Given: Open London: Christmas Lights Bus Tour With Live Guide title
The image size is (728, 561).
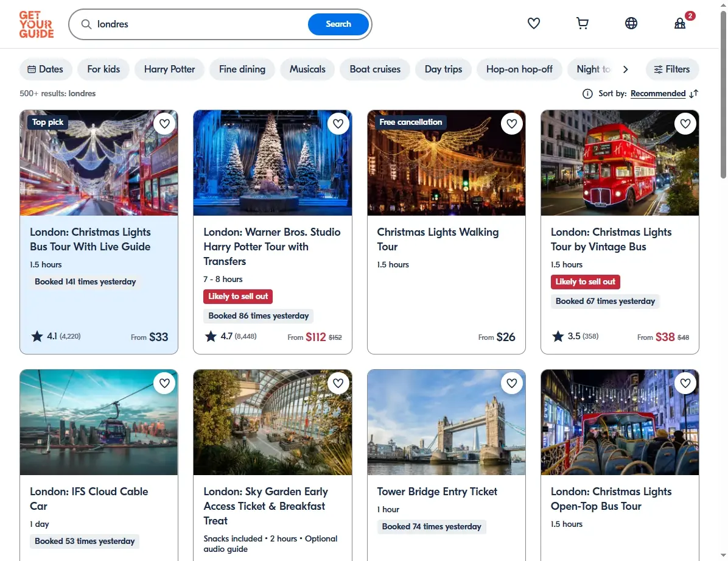Looking at the screenshot, I should [x=90, y=239].
